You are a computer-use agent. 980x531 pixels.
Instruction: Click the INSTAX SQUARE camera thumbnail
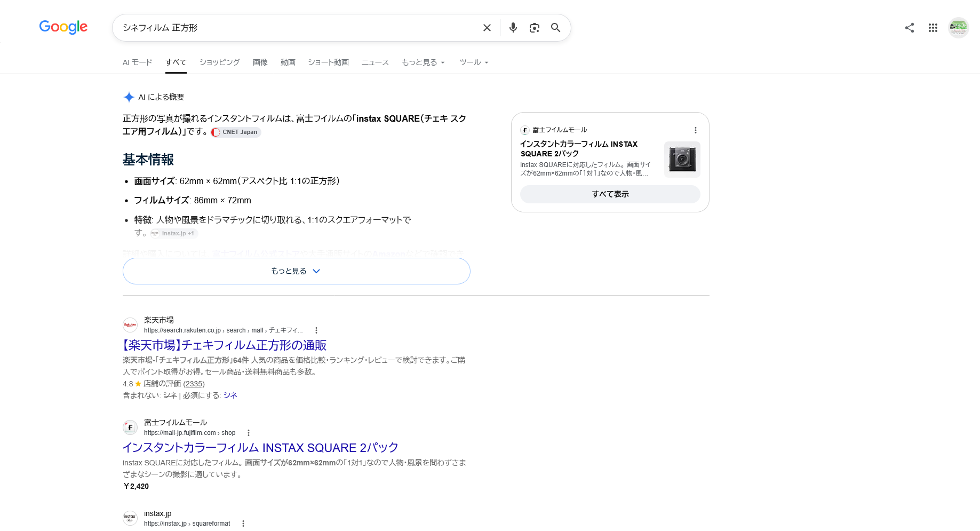(682, 160)
